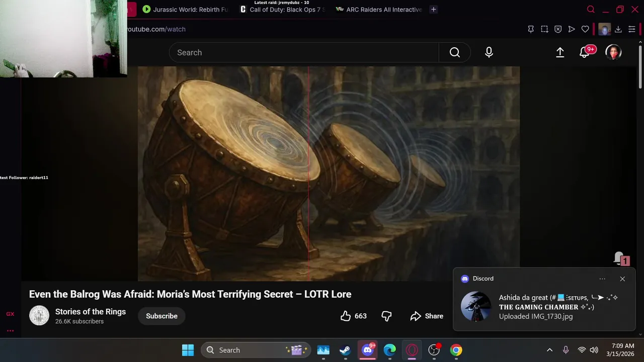Screen dimensions: 644x362
Task: Open Opera GX from the taskbar
Action: [412, 350]
